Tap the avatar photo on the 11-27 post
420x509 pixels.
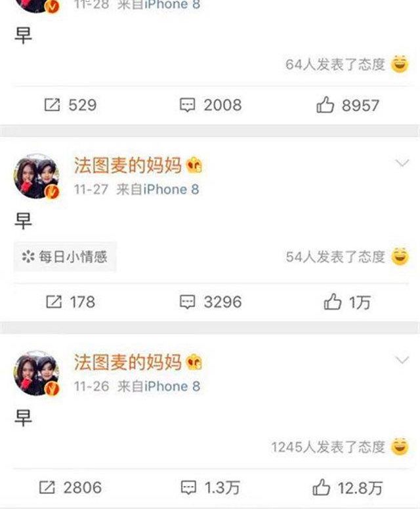point(36,176)
